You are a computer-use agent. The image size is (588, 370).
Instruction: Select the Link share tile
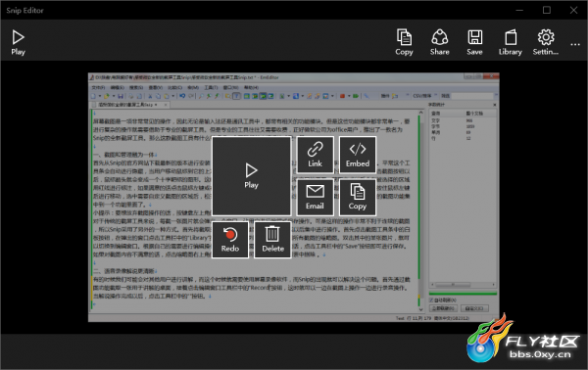click(x=315, y=155)
